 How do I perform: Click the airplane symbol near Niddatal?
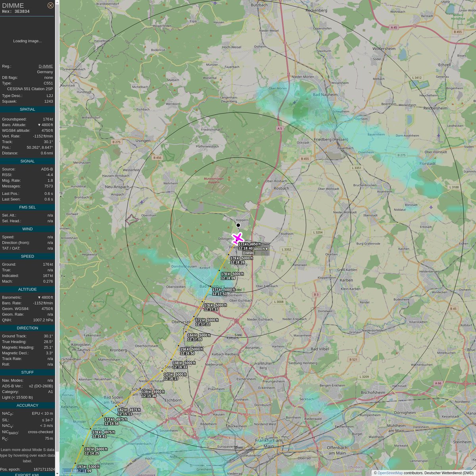tap(431, 207)
